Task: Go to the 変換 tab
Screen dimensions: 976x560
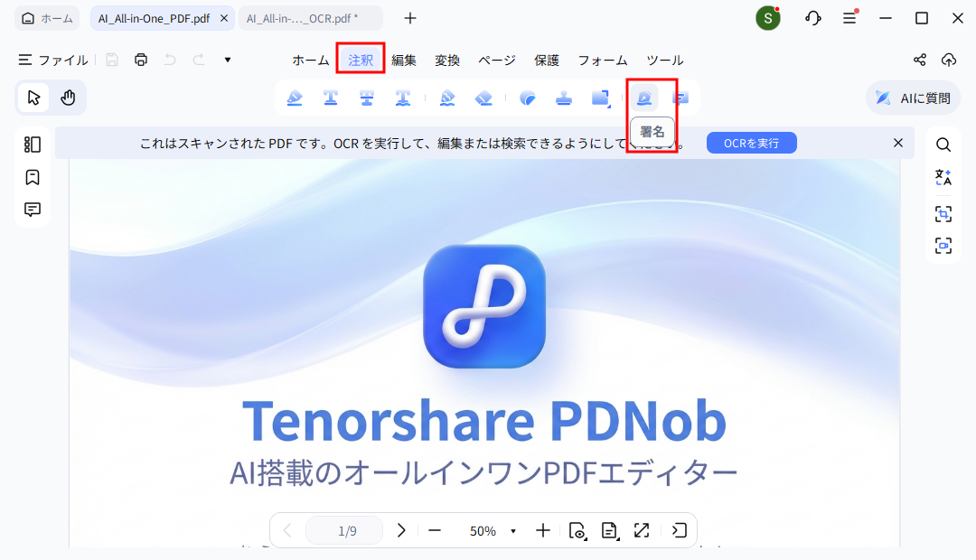Action: (447, 61)
